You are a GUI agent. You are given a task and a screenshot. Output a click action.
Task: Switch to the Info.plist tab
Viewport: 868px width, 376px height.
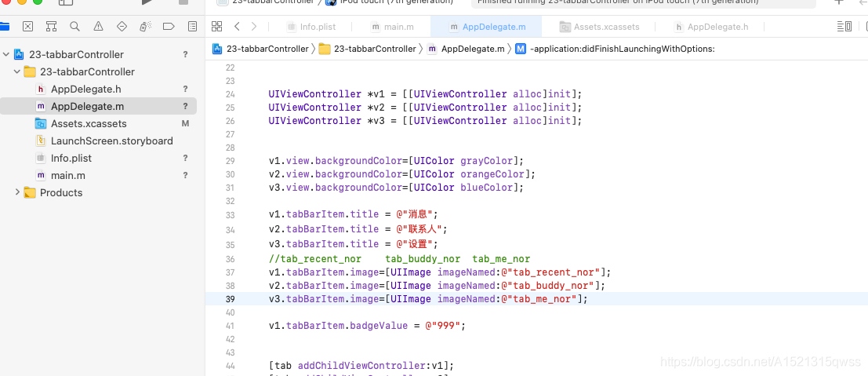click(311, 27)
